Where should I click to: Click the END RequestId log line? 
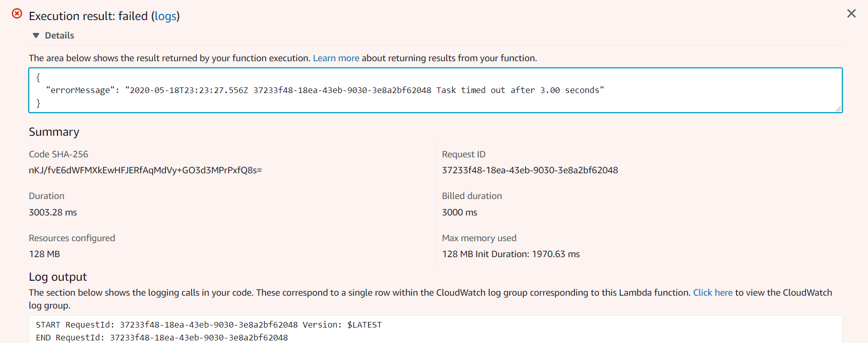pos(162,338)
